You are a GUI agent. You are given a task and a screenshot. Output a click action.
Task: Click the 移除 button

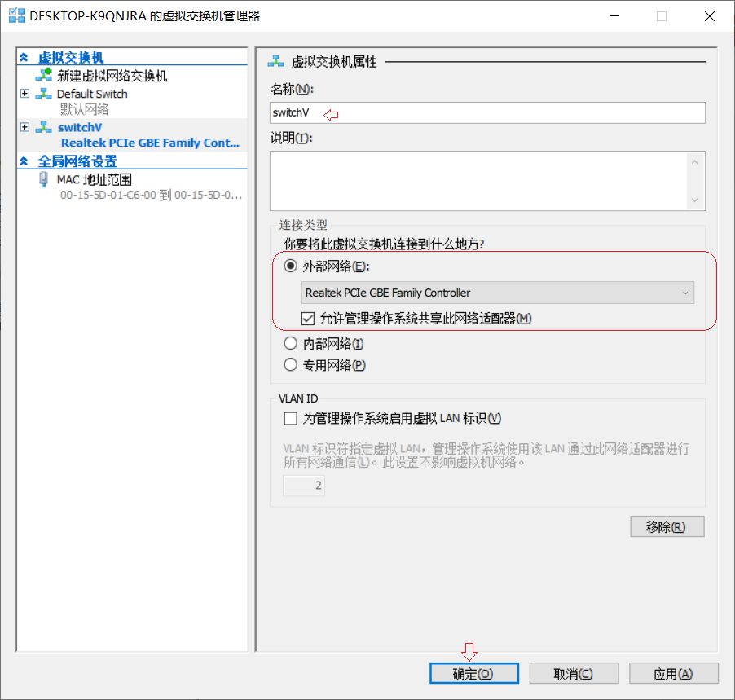[667, 526]
